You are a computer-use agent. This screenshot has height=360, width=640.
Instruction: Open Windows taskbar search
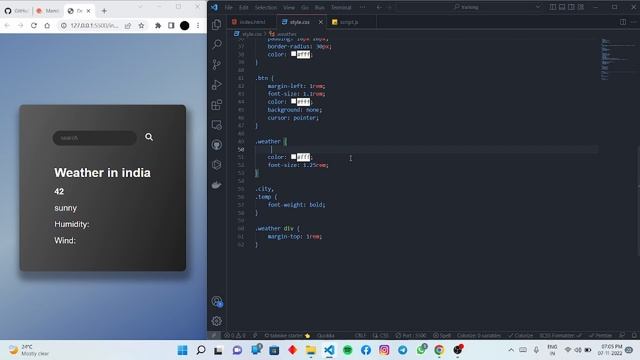point(201,350)
